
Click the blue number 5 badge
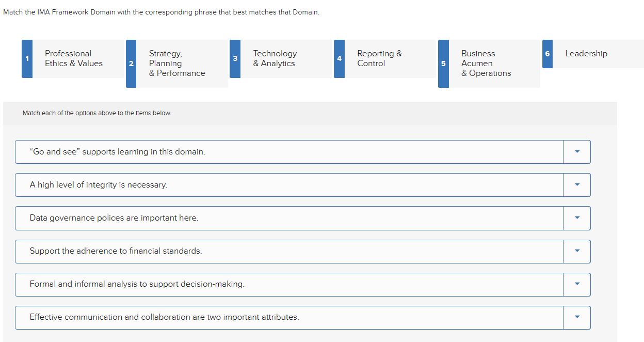point(443,63)
